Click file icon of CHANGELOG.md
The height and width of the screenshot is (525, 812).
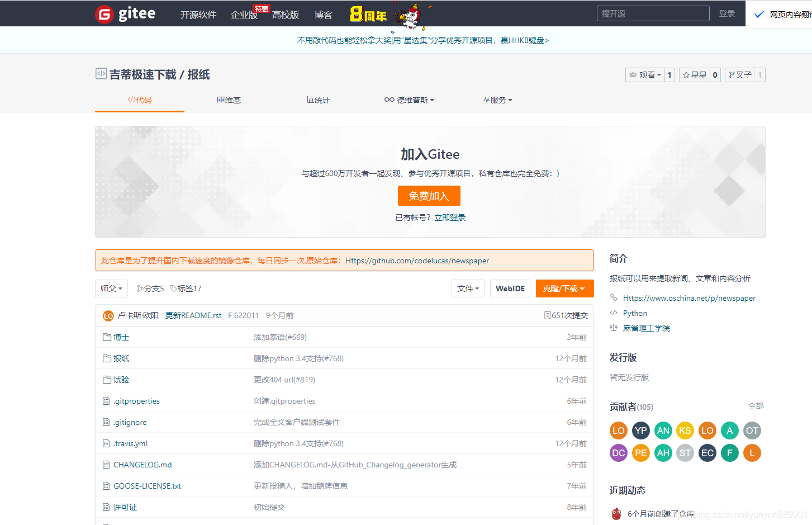106,465
